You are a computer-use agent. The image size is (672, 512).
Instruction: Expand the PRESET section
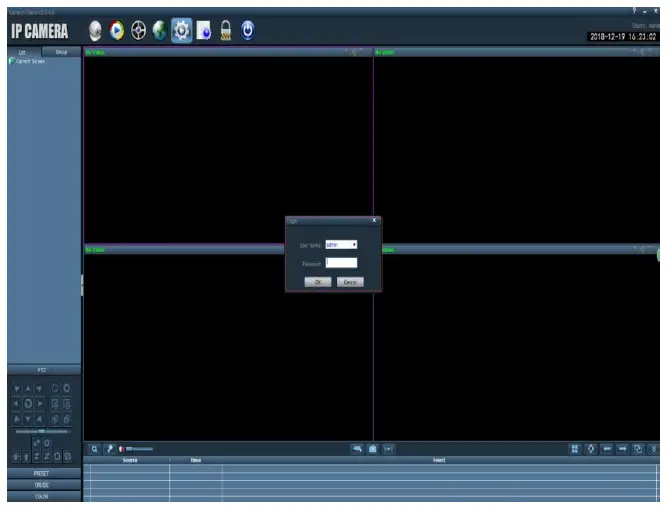[44, 473]
